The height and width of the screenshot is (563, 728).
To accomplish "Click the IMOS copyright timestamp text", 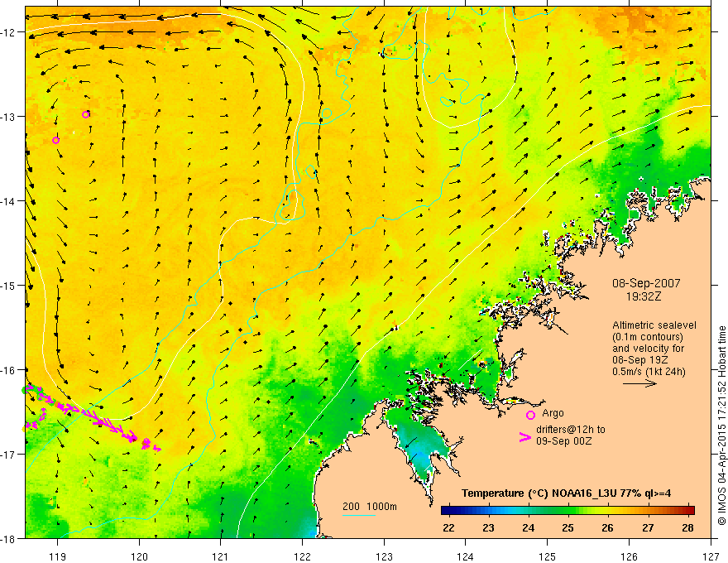I will pos(721,426).
